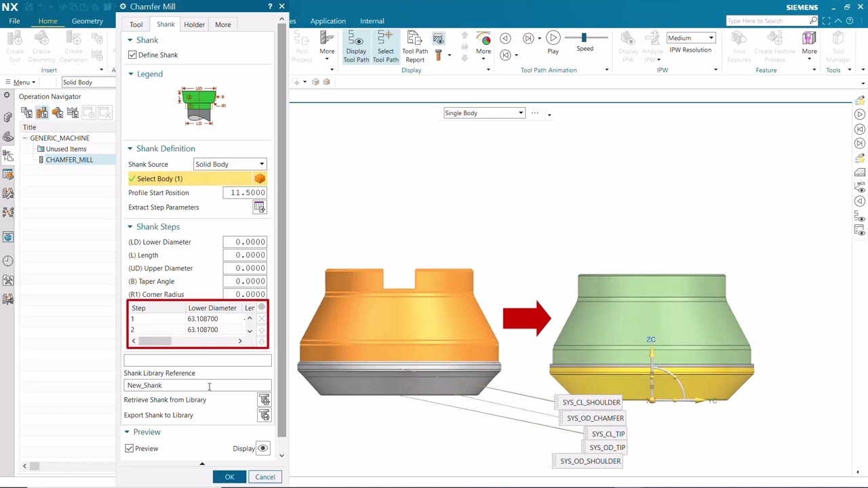
Task: Adjust the animation Speed slider
Action: pyautogui.click(x=584, y=38)
